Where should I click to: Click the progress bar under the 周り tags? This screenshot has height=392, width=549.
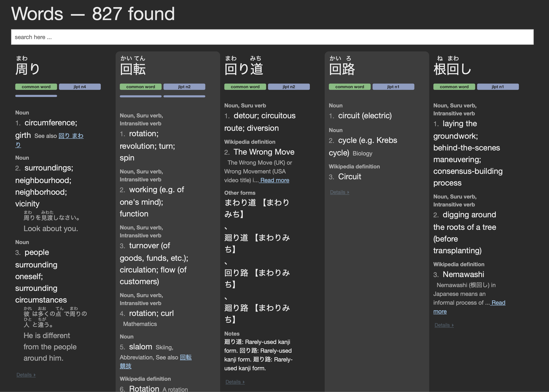tap(36, 96)
